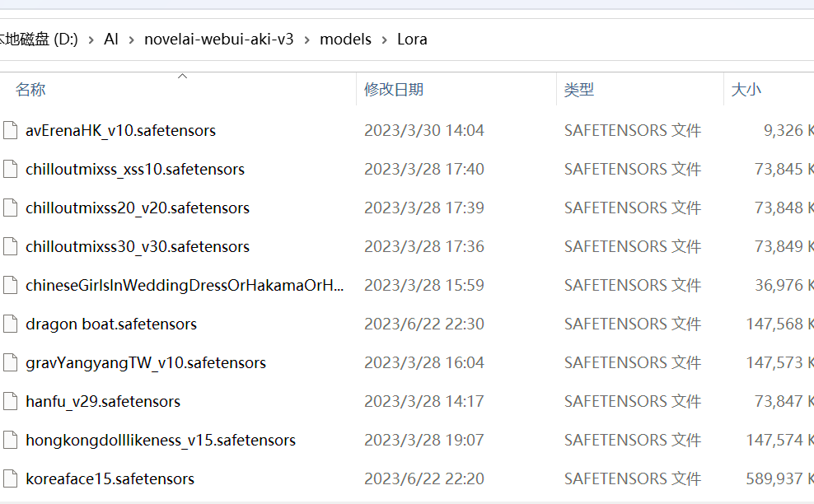Sort by 修改日期 column header

(394, 89)
